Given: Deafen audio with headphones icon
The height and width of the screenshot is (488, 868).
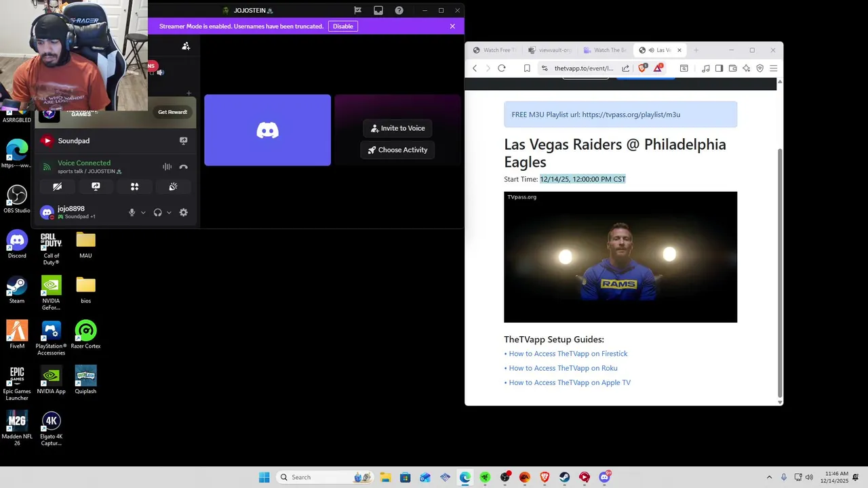Looking at the screenshot, I should (158, 212).
